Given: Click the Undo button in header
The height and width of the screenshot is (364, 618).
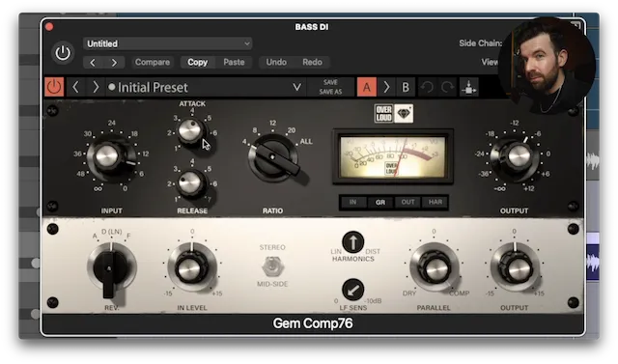Looking at the screenshot, I should (x=276, y=62).
